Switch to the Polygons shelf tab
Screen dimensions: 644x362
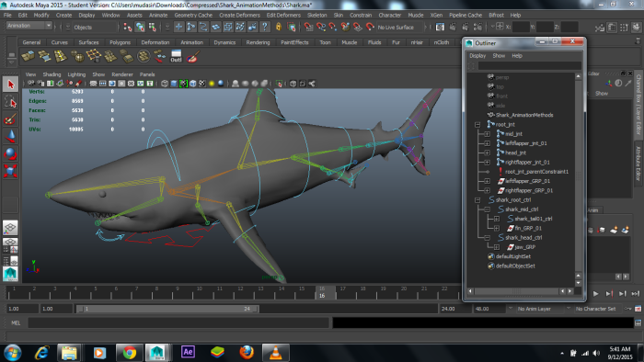[x=120, y=42]
